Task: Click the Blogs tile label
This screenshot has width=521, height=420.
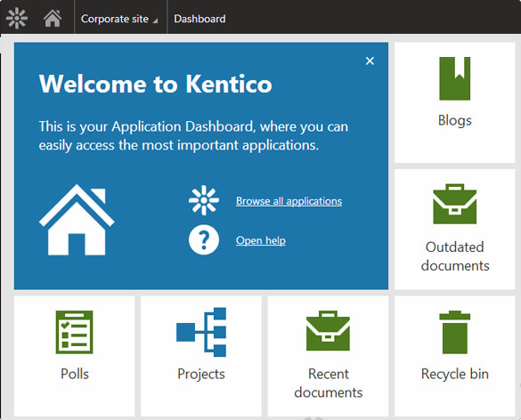Action: coord(454,120)
